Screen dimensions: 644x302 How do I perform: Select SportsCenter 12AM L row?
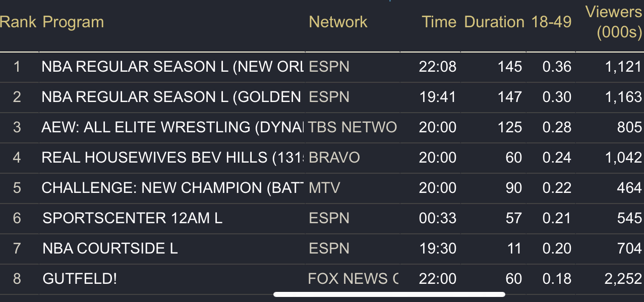(x=322, y=218)
